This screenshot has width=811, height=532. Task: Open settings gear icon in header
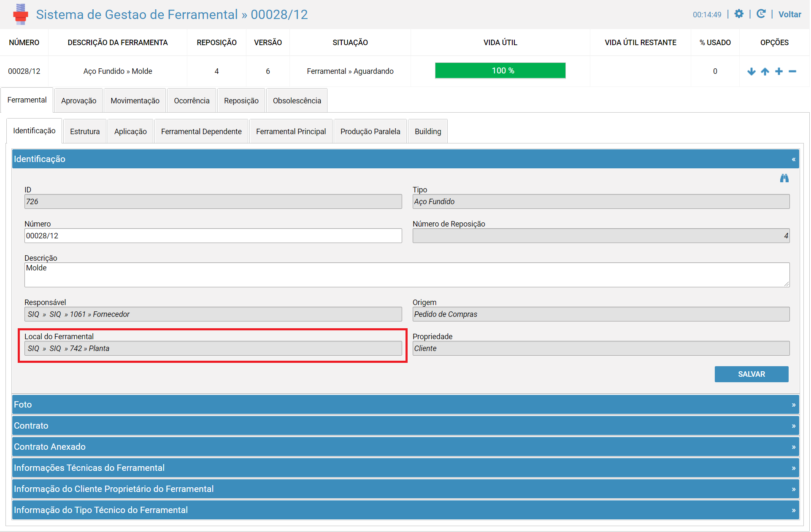pyautogui.click(x=739, y=14)
